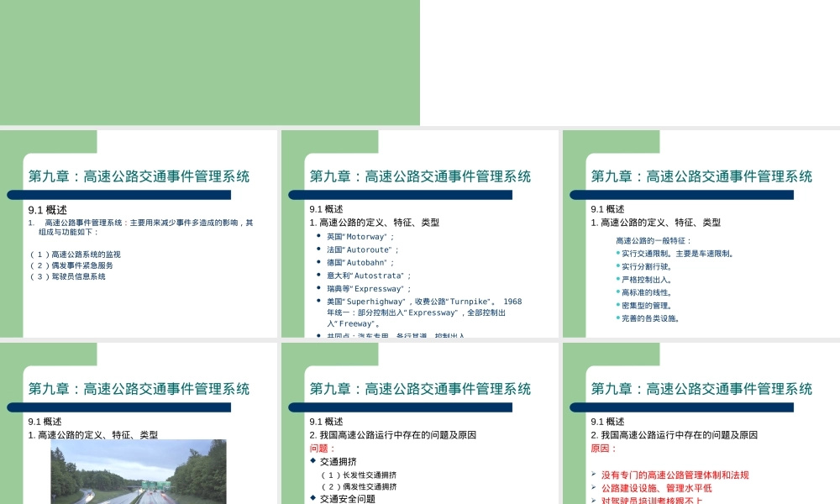This screenshot has height=504, width=840.
Task: Click 9.1 概述 heading above the 监视 list
Action: pos(48,210)
